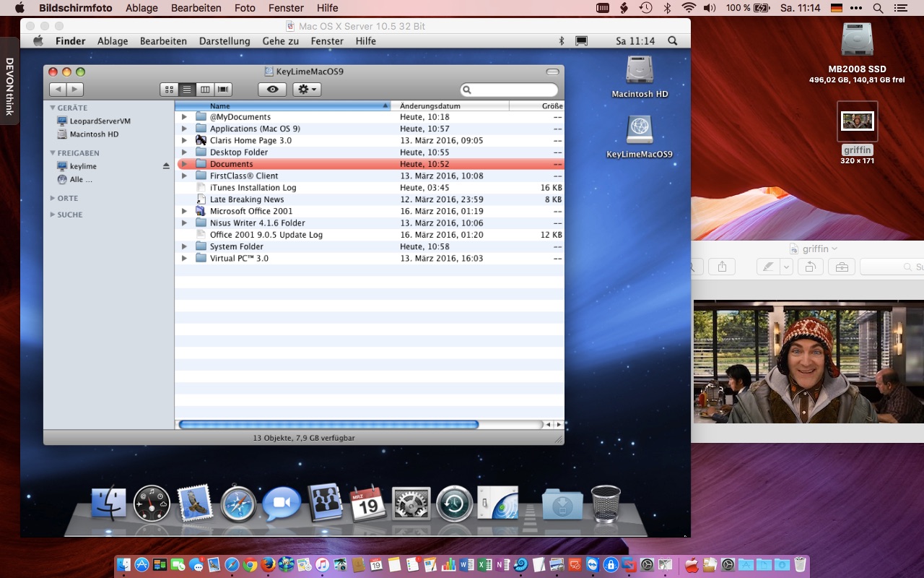Go back in the KeyLimeMacOS9 Finder window

click(x=58, y=90)
